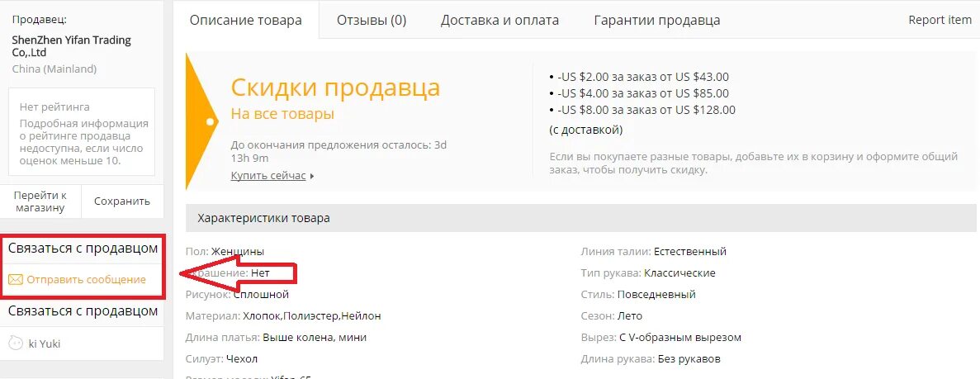Click the Скидки продавца banner heading
980x379 pixels.
click(x=336, y=88)
